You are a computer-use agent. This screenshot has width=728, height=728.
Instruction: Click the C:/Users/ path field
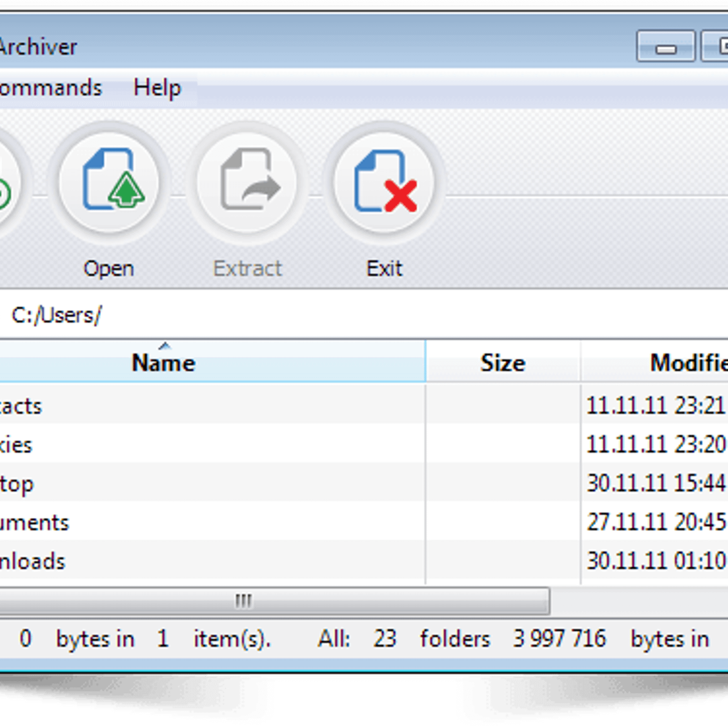coord(364,315)
